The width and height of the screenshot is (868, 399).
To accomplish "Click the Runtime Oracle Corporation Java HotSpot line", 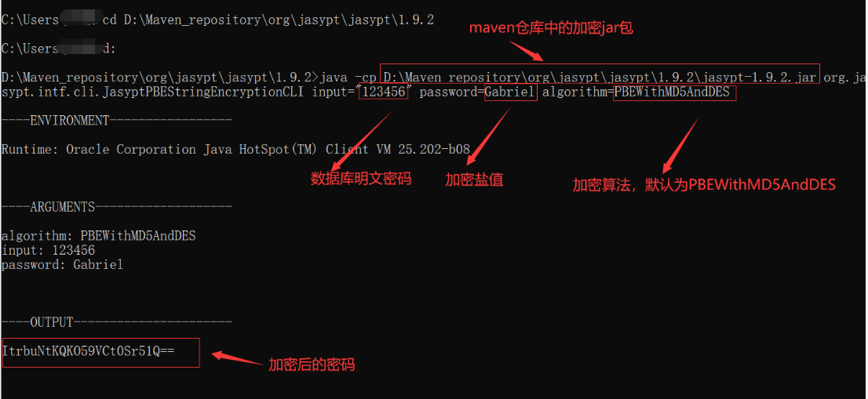I will coord(235,149).
